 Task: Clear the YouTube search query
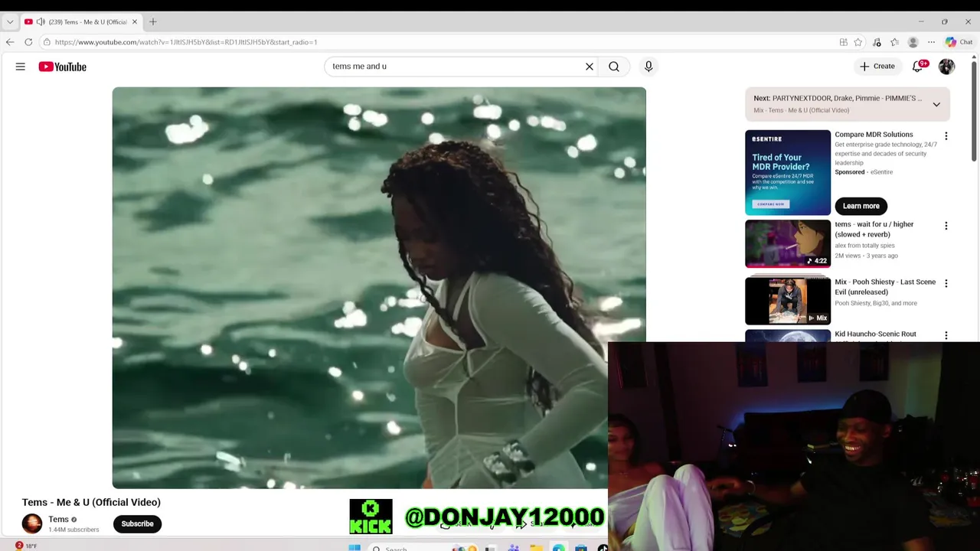[590, 67]
